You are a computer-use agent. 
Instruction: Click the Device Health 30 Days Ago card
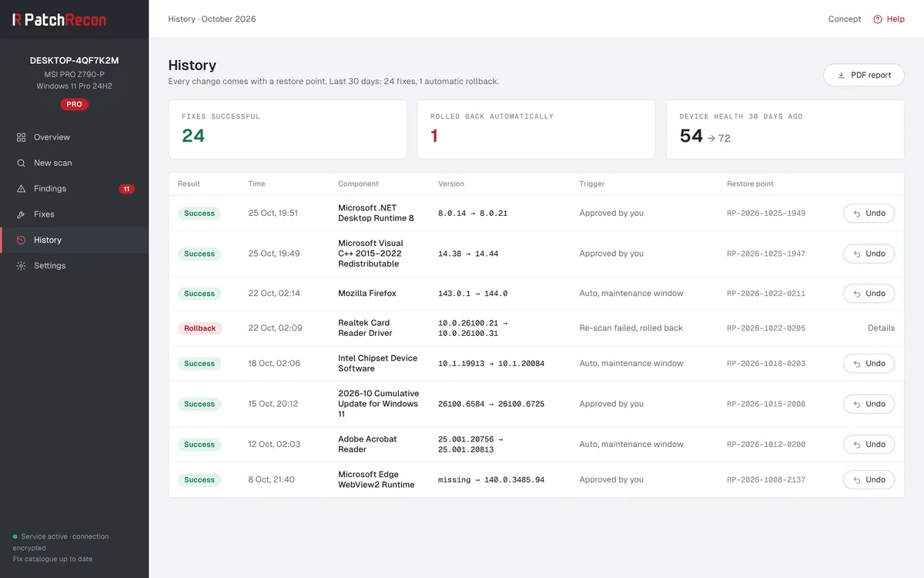pos(785,129)
